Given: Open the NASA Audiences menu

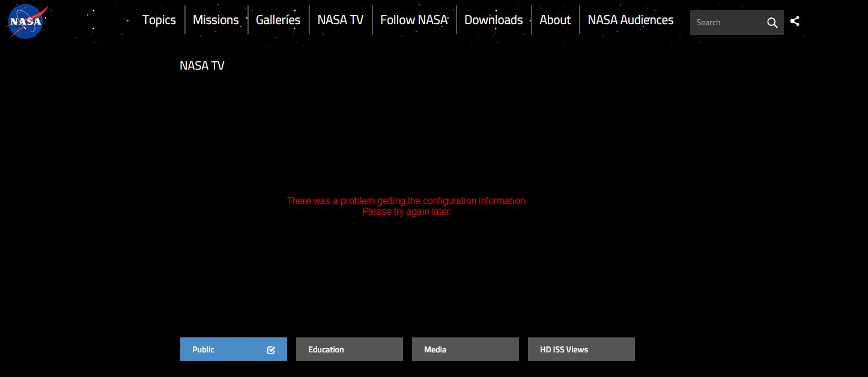Looking at the screenshot, I should [x=631, y=20].
